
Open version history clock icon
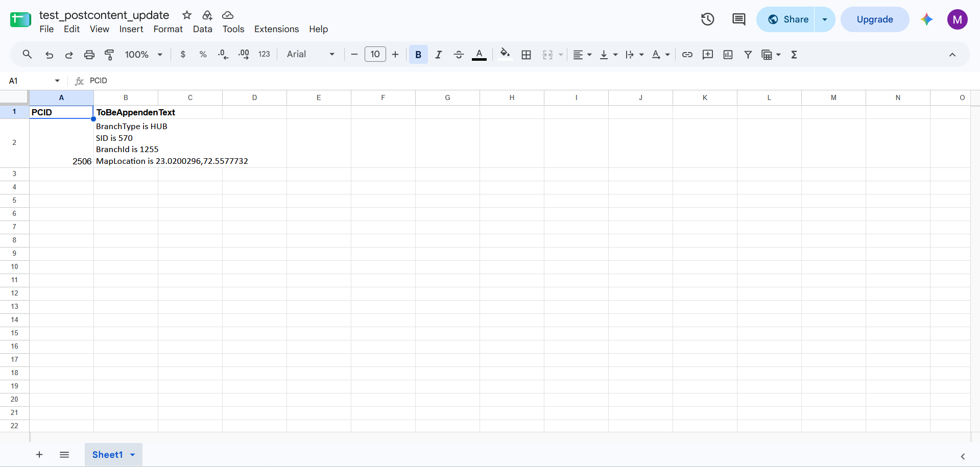707,19
